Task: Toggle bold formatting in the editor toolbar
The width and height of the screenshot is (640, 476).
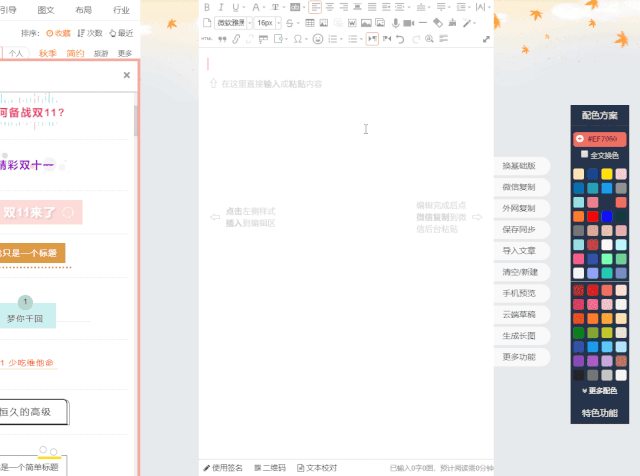Action: coord(207,7)
